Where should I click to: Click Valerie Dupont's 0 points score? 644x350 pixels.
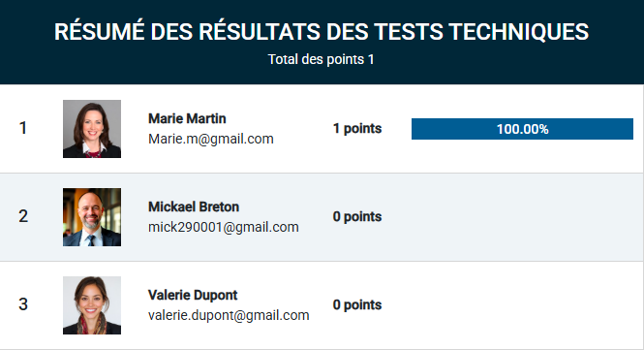(x=357, y=304)
